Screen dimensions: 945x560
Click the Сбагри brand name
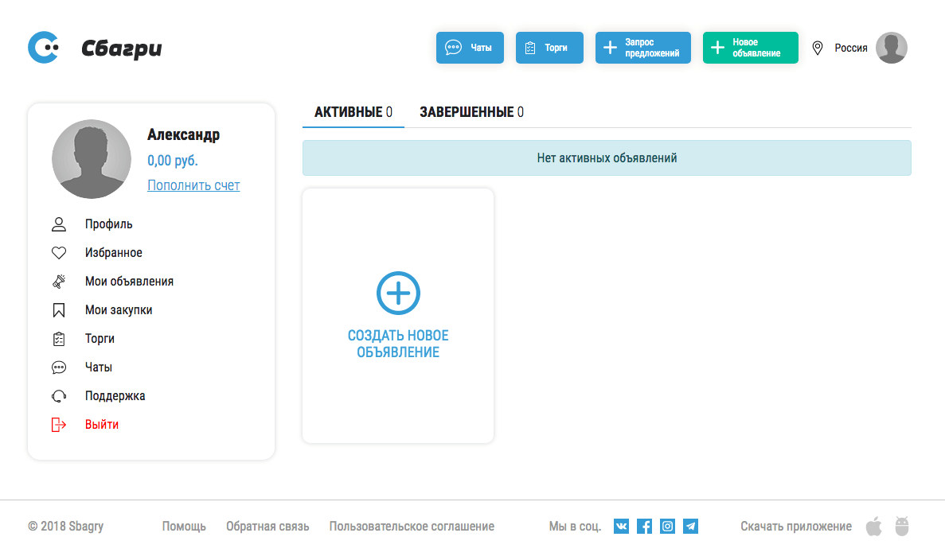click(x=122, y=49)
